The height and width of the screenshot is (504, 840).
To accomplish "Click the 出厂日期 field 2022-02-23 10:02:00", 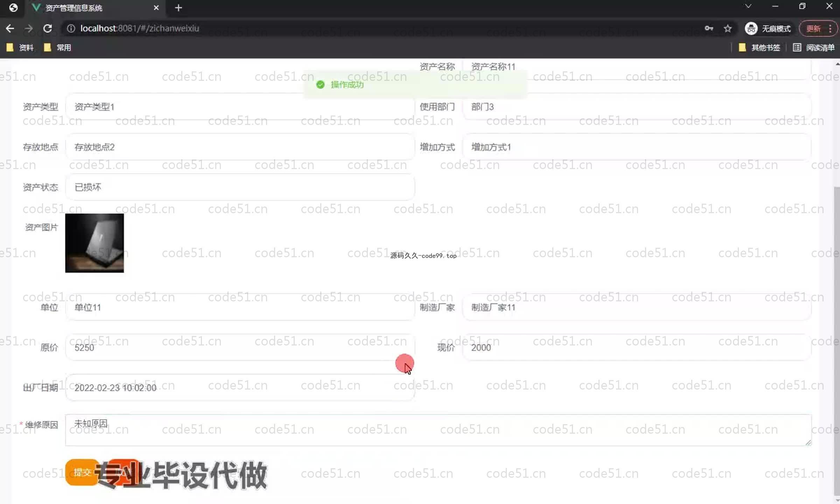I will coord(240,387).
